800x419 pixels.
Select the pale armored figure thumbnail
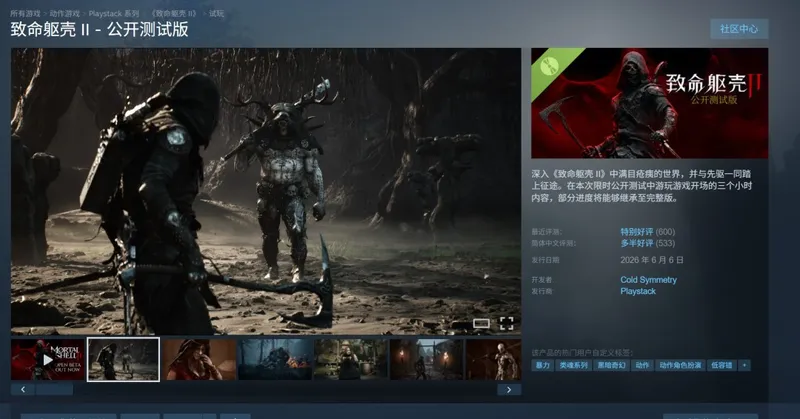493,359
